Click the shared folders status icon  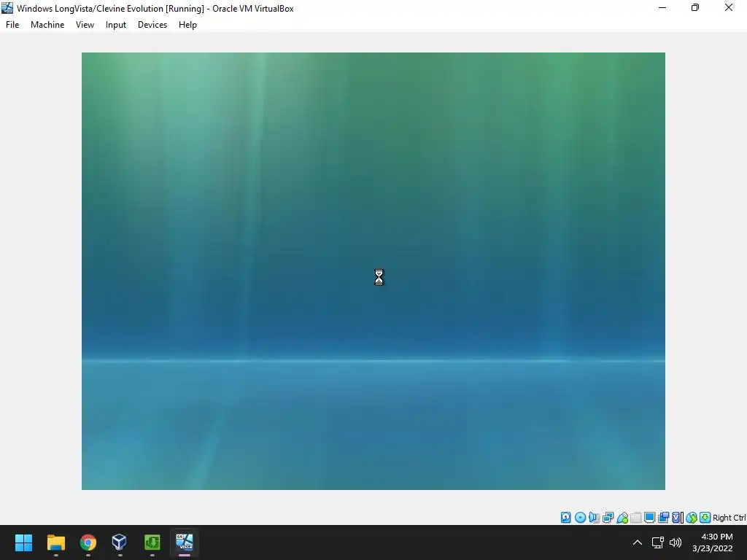(x=636, y=518)
